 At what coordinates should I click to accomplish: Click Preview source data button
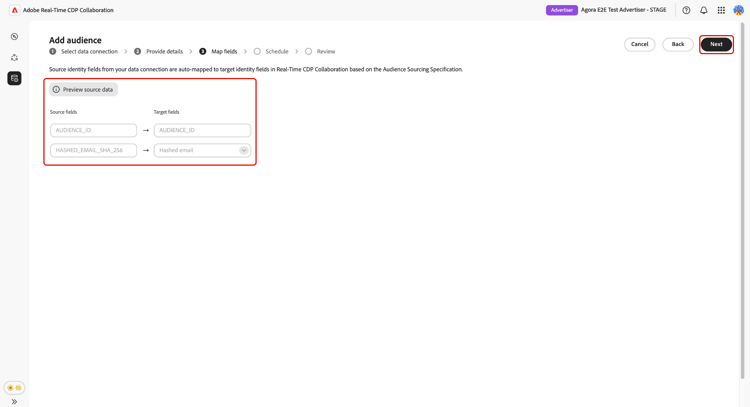pyautogui.click(x=83, y=89)
